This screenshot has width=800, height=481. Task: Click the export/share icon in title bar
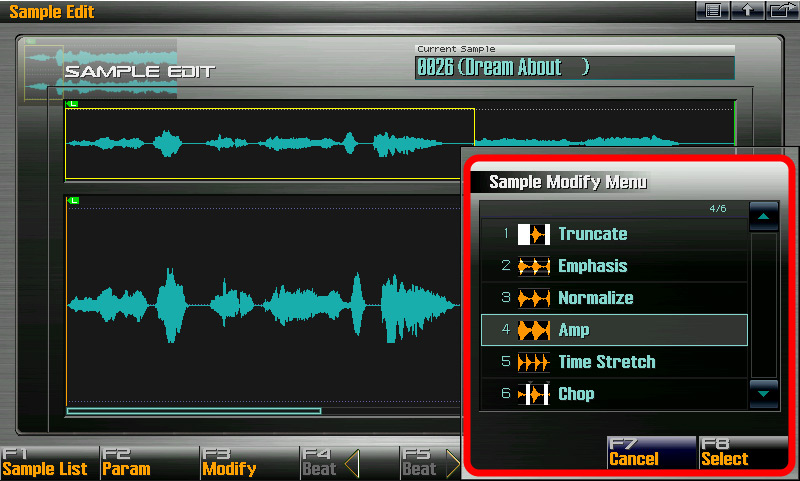coord(783,10)
